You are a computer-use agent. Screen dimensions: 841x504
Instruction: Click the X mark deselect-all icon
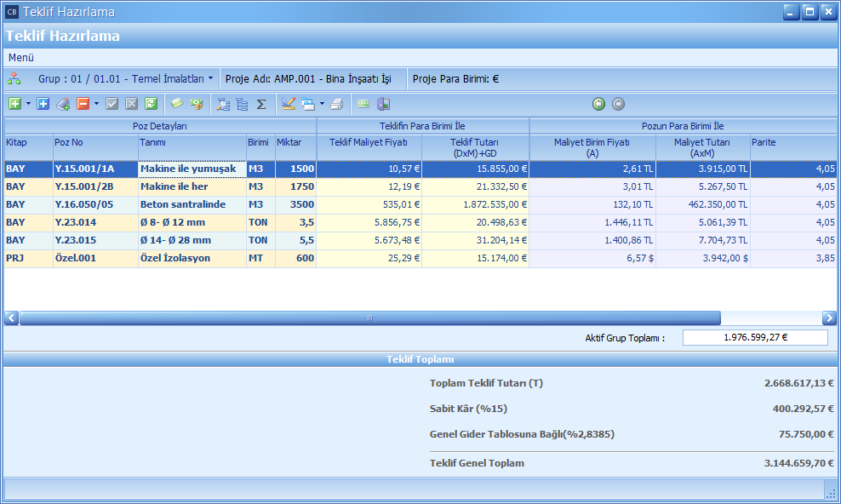[x=131, y=104]
